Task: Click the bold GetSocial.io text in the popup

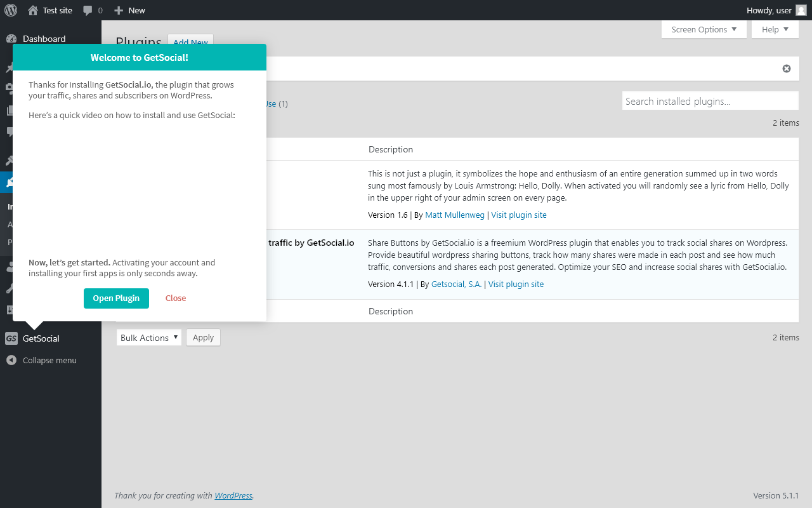Action: pos(129,84)
